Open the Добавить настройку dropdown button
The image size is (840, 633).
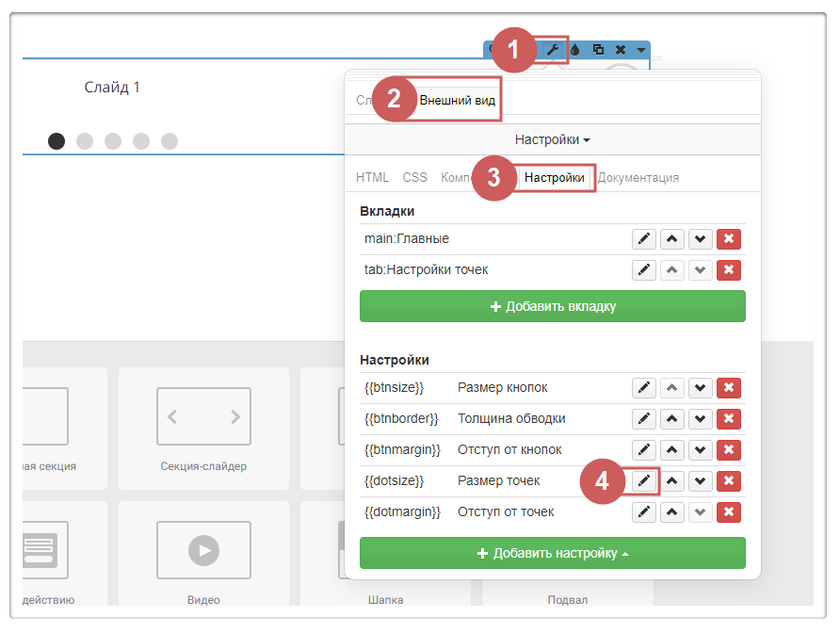pos(553,553)
